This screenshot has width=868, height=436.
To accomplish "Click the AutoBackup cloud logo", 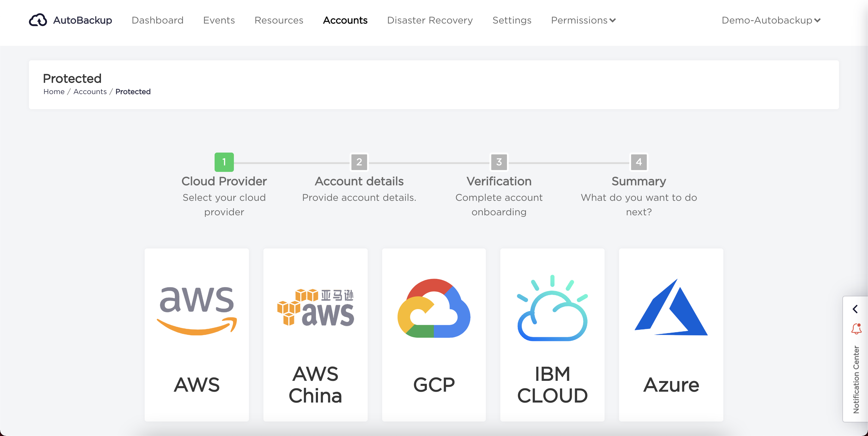I will pyautogui.click(x=38, y=20).
